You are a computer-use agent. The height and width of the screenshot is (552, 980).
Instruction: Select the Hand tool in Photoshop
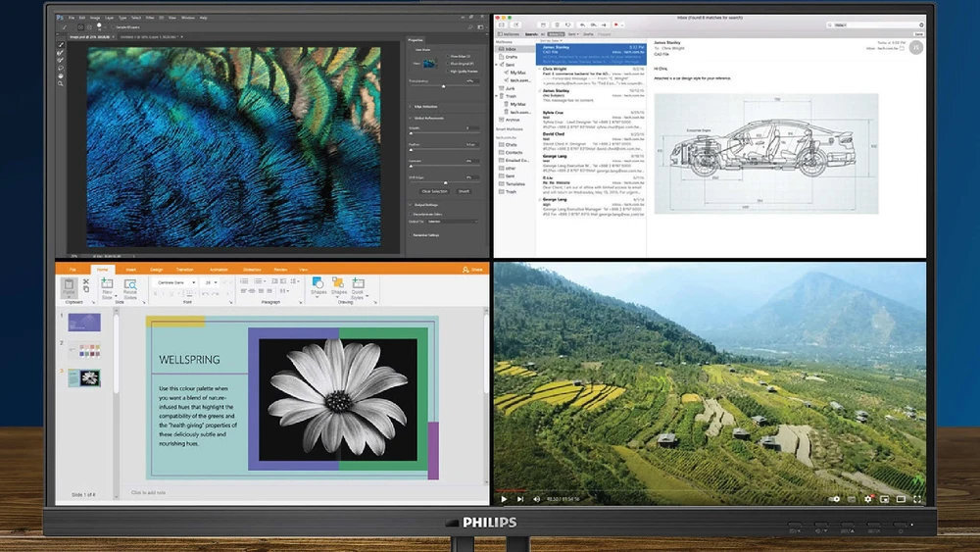coord(61,75)
